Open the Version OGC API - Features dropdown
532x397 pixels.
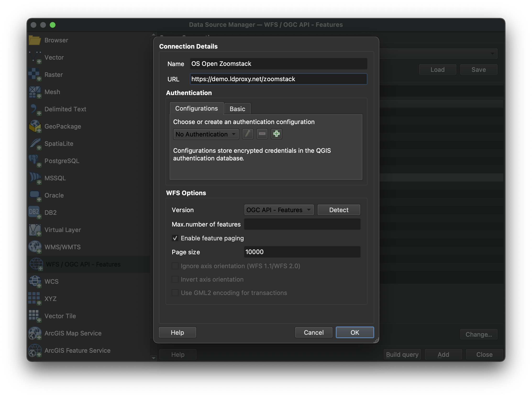[x=279, y=210]
